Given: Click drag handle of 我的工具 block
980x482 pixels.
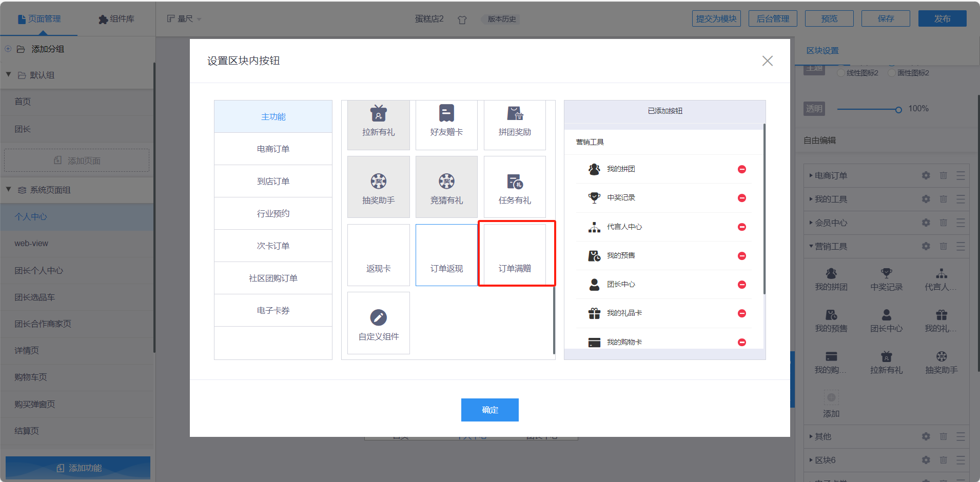Looking at the screenshot, I should [961, 199].
